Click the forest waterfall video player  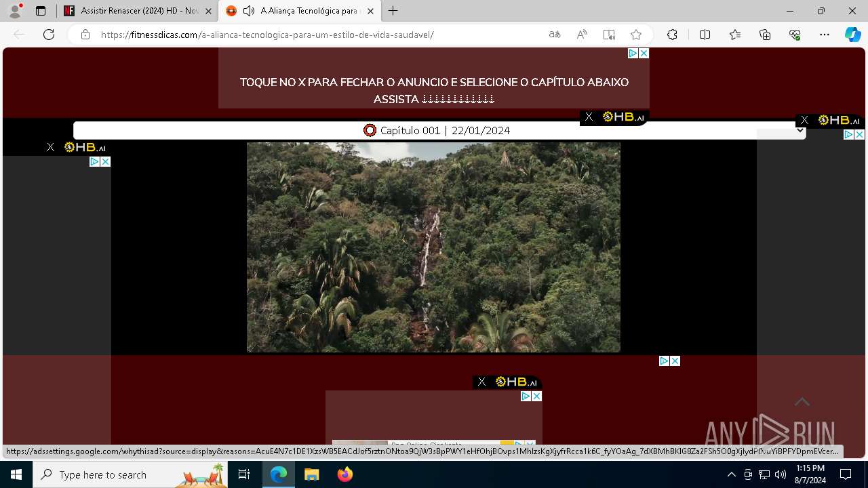coord(433,247)
